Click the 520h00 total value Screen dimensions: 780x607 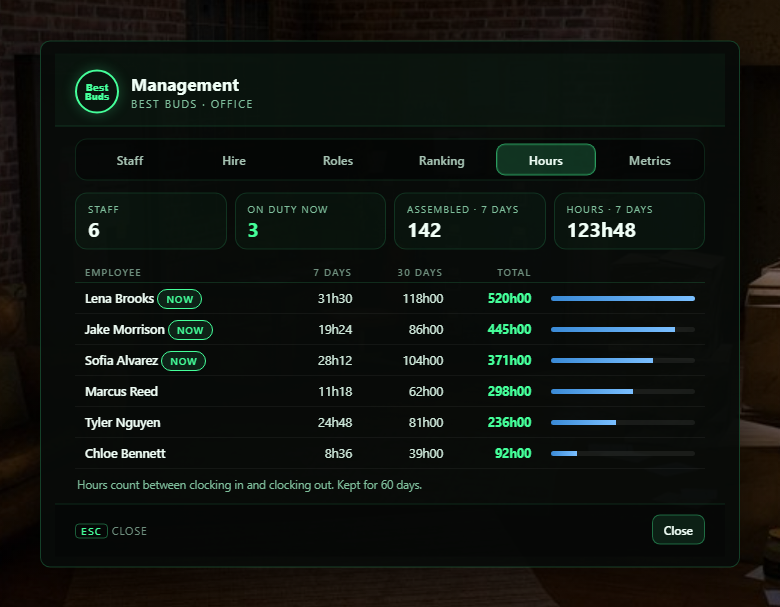509,298
